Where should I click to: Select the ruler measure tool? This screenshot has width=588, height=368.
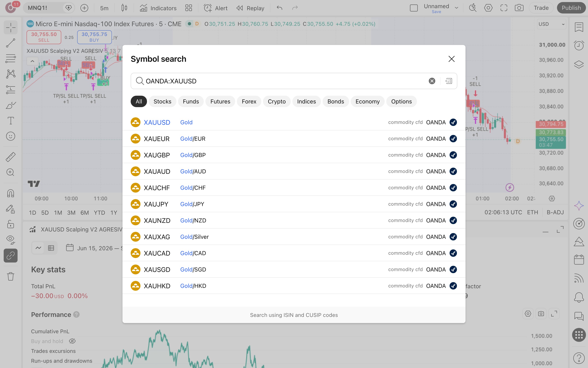click(10, 157)
